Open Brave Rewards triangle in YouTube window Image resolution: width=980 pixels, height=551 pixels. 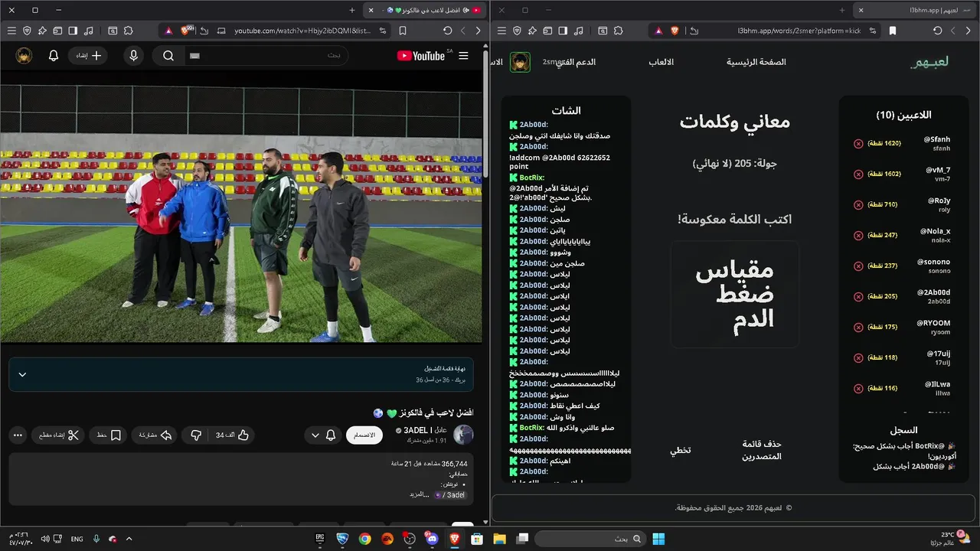point(168,31)
